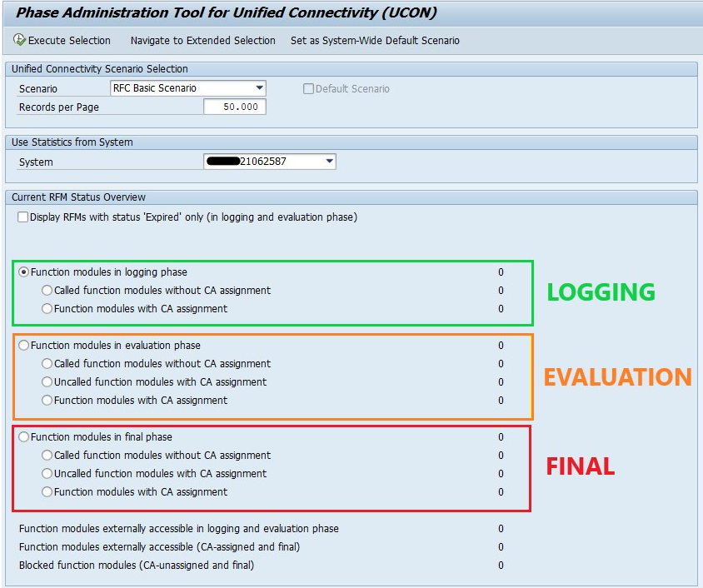The image size is (703, 588).
Task: Click the Execute Selection clock icon
Action: (x=17, y=40)
